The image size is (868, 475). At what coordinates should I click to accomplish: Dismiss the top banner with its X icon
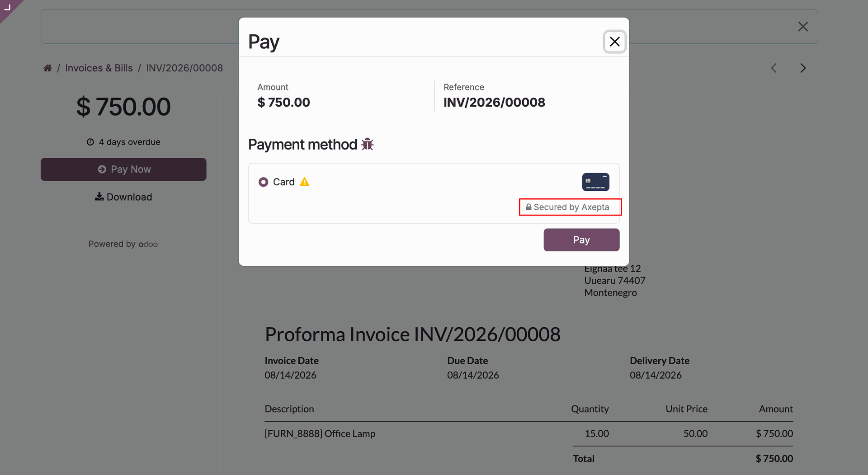click(x=803, y=27)
